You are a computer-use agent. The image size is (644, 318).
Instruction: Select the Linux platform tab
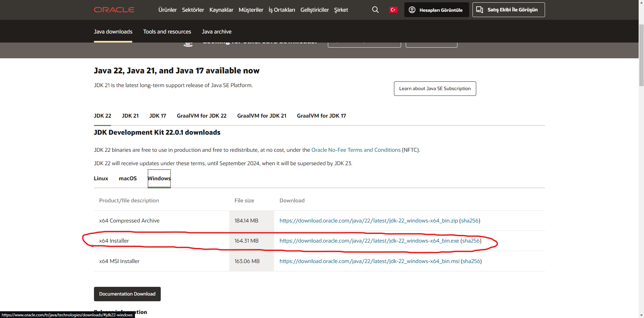click(x=101, y=178)
